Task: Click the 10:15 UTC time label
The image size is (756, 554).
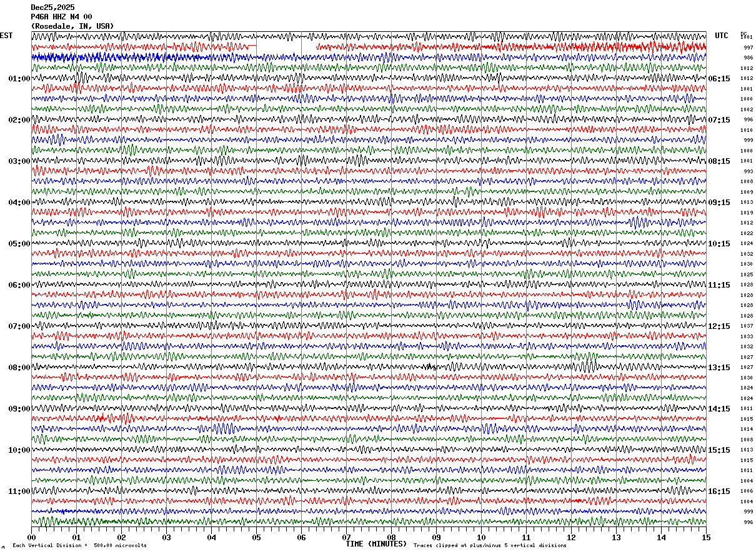Action: pos(719,244)
